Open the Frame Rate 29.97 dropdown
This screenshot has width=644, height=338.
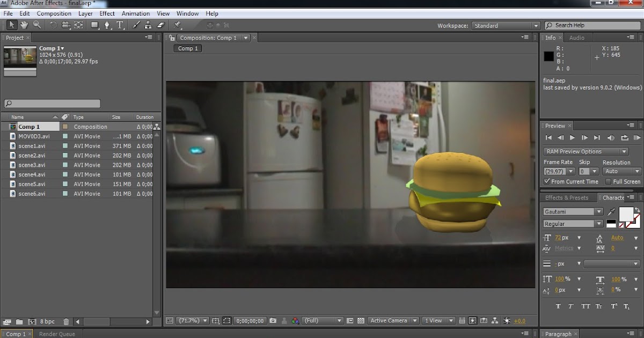559,172
